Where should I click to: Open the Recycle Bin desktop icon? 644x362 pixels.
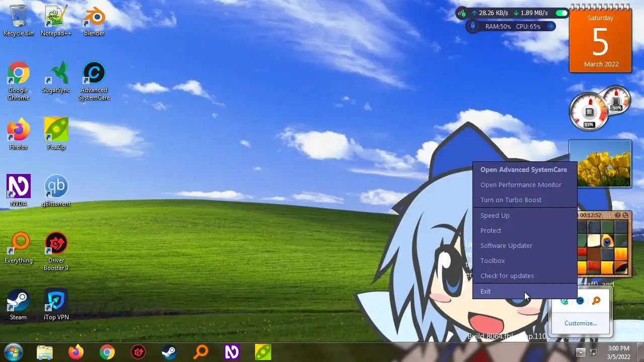pos(19,21)
